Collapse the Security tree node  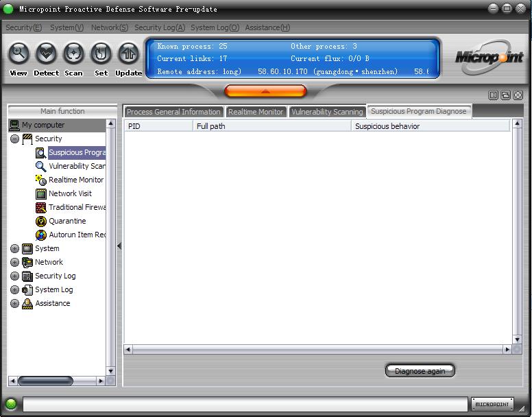pos(14,139)
